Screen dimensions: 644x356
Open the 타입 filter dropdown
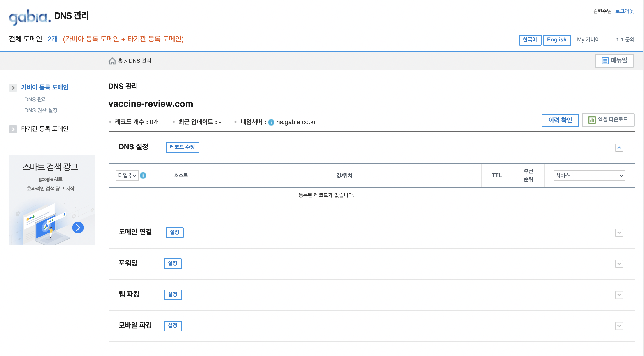point(127,176)
